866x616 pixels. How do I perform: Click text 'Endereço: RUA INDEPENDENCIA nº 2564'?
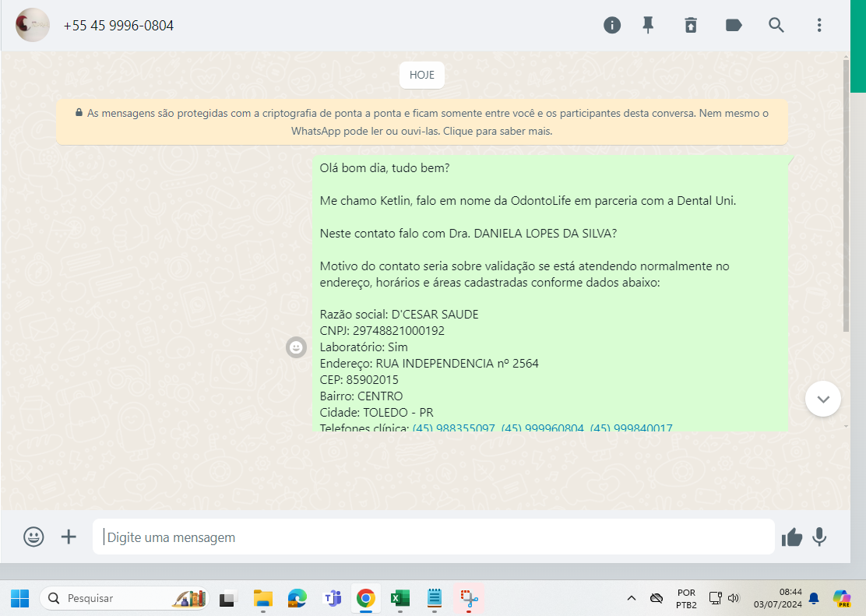point(429,364)
